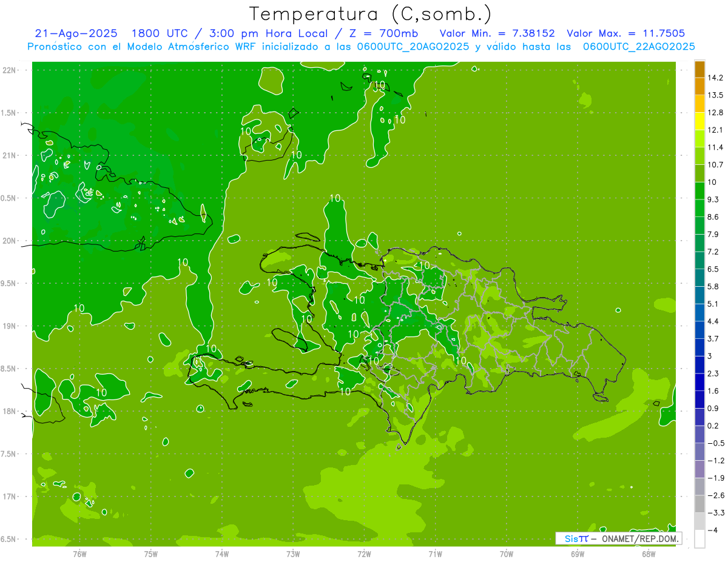Click the '2.3' color scale label
Screen dimensions: 728x562
713,373
